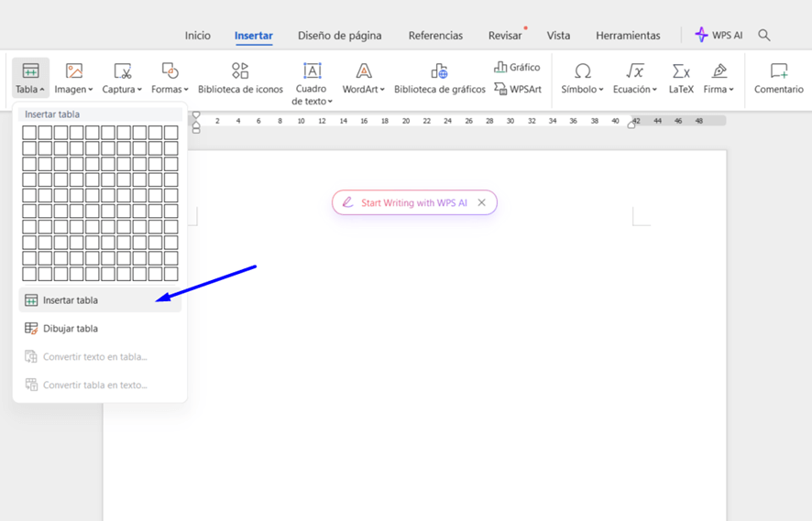This screenshot has width=812, height=521.
Task: Launch WPS AI from the tab bar
Action: [x=719, y=36]
